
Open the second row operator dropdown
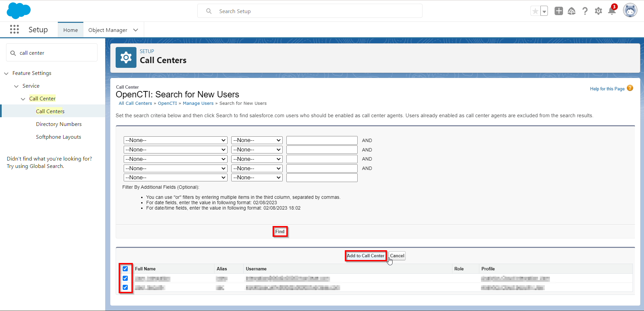pyautogui.click(x=257, y=149)
